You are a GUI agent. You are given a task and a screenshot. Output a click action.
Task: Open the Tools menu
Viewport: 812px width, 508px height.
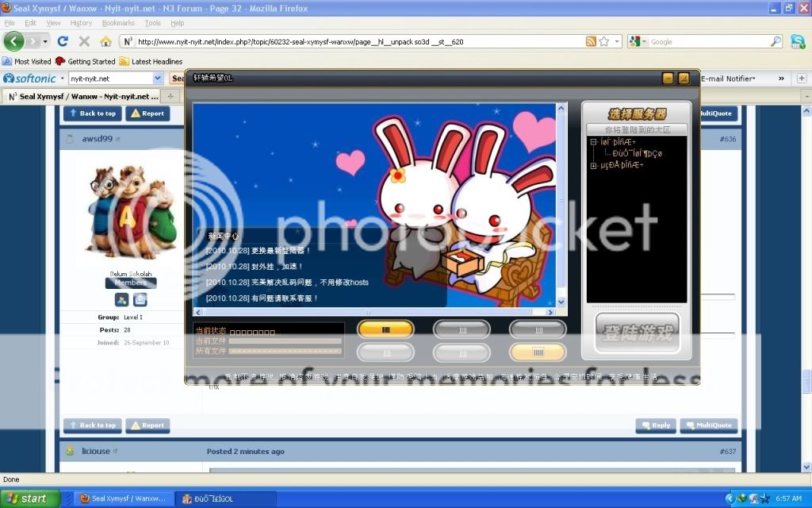[153, 23]
